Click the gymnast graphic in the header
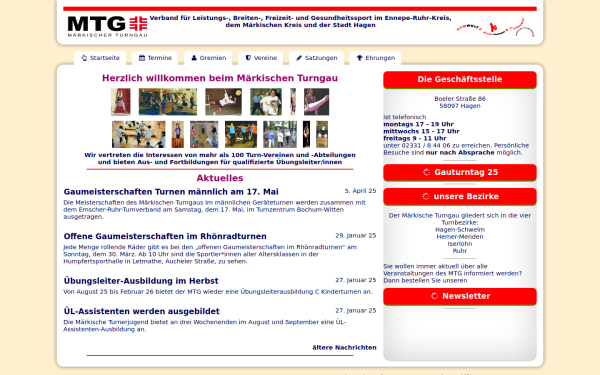This screenshot has height=375, width=600. click(496, 27)
